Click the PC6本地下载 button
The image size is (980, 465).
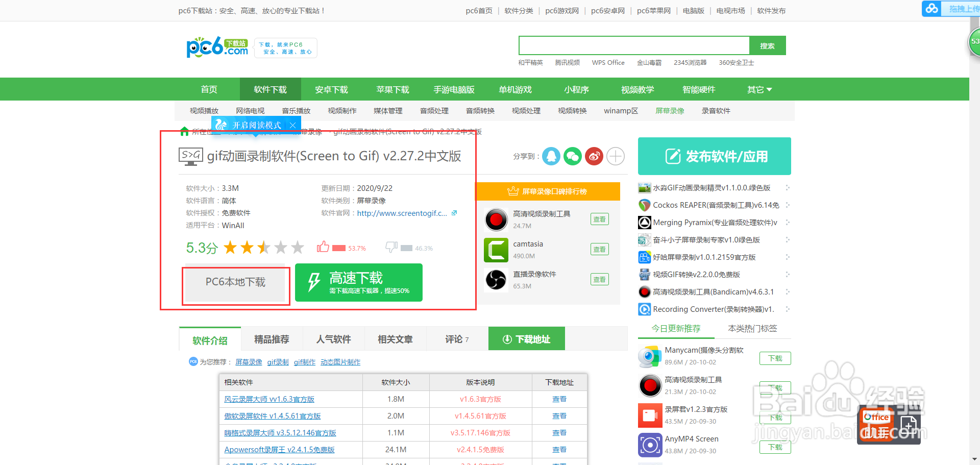tap(235, 282)
